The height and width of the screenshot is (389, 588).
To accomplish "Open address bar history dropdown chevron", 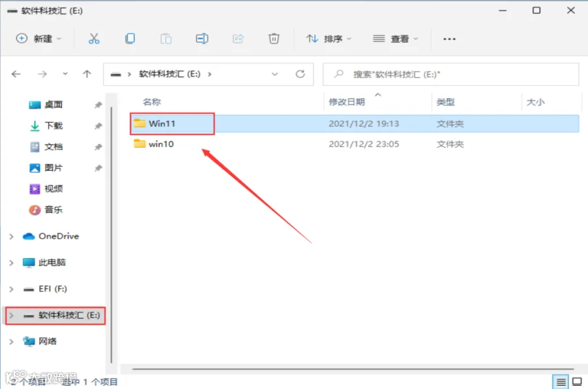I will point(274,74).
